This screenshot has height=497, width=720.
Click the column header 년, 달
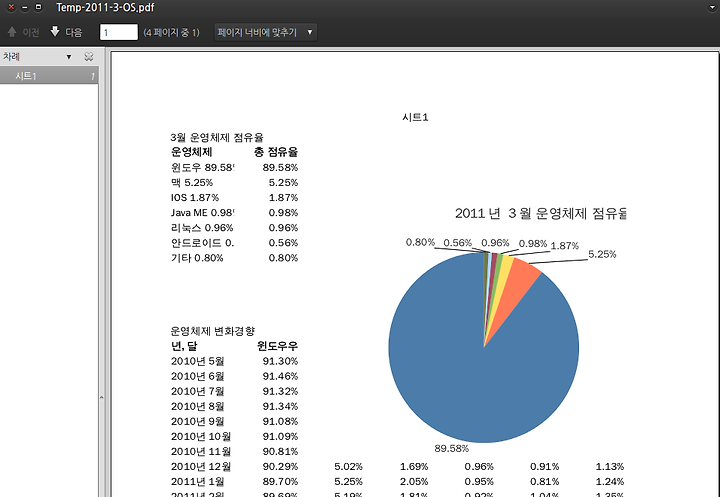coord(184,346)
